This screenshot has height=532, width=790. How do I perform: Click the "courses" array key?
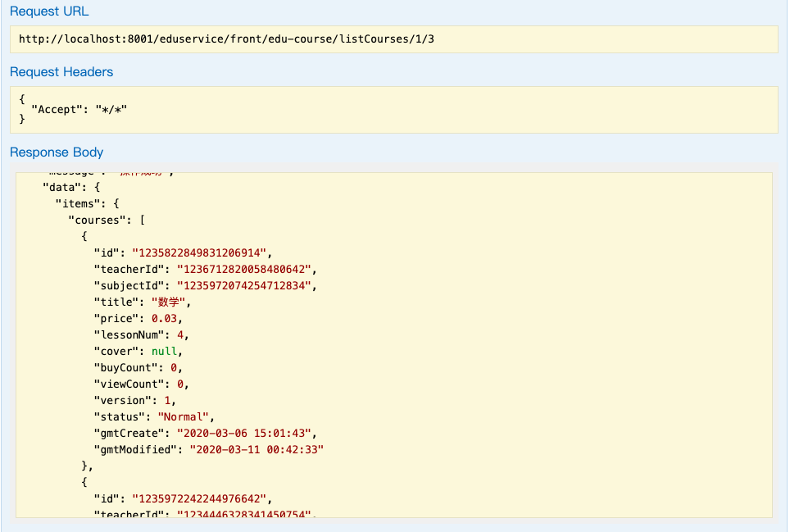pos(93,220)
